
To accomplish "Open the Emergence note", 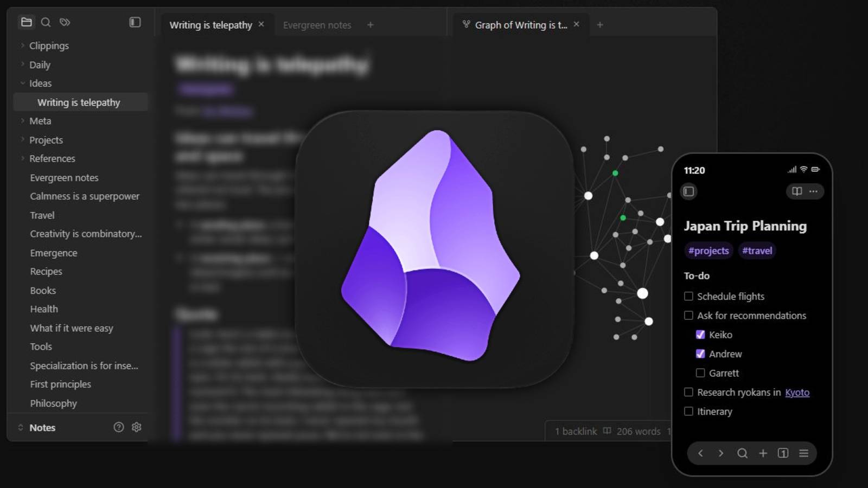I will click(54, 253).
